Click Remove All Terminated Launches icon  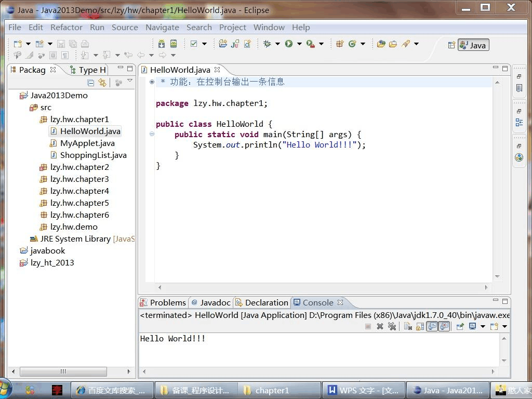click(x=392, y=326)
